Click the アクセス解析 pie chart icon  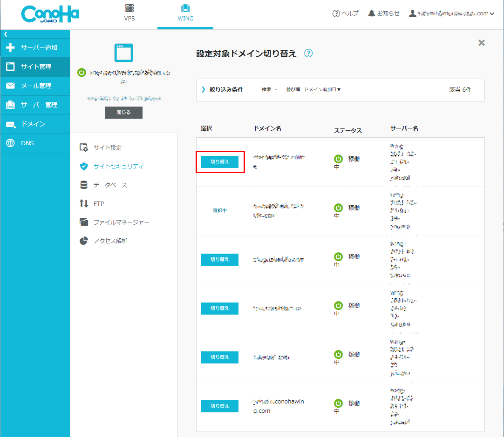click(83, 241)
